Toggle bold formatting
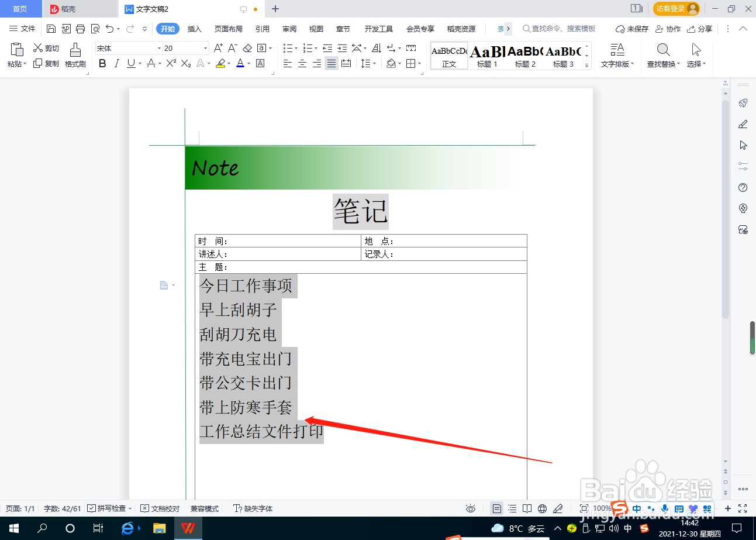Image resolution: width=756 pixels, height=540 pixels. click(102, 63)
